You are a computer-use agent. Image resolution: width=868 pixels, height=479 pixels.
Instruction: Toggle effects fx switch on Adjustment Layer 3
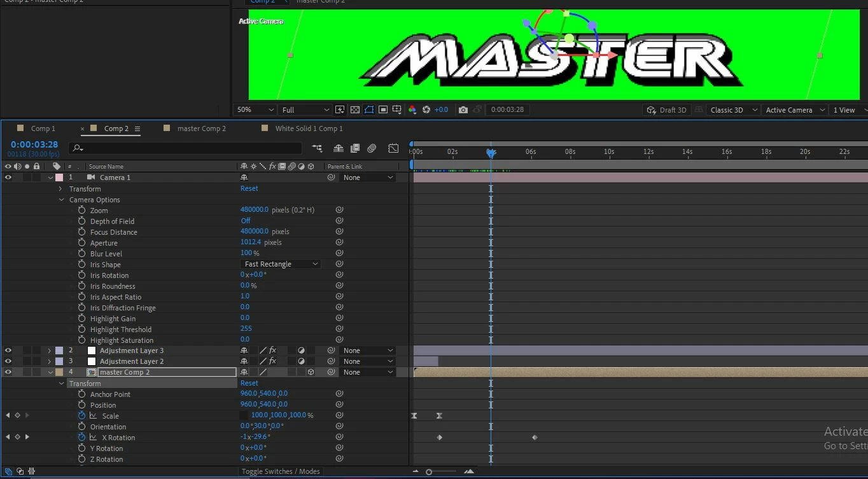[272, 351]
